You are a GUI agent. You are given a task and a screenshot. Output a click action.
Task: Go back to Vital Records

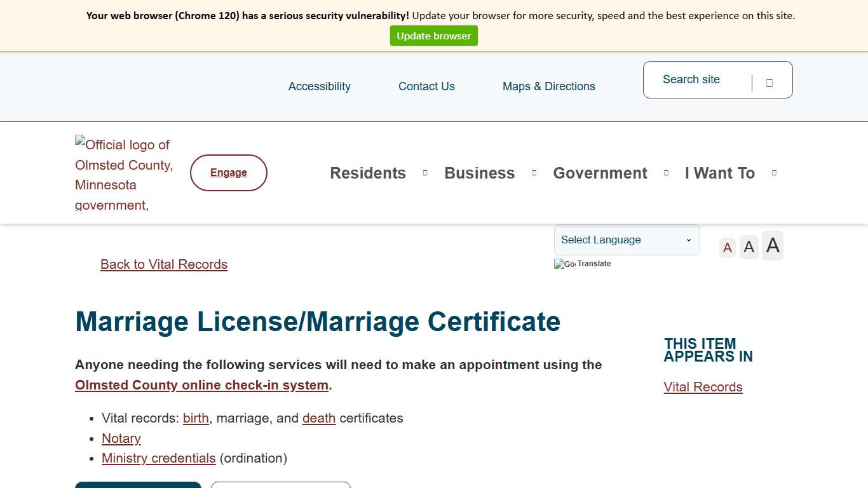pos(163,264)
